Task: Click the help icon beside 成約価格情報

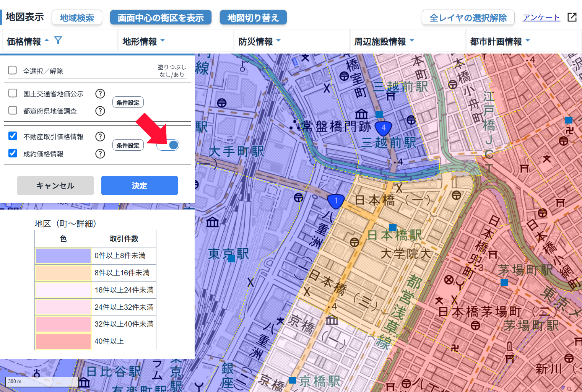Action: [x=100, y=154]
